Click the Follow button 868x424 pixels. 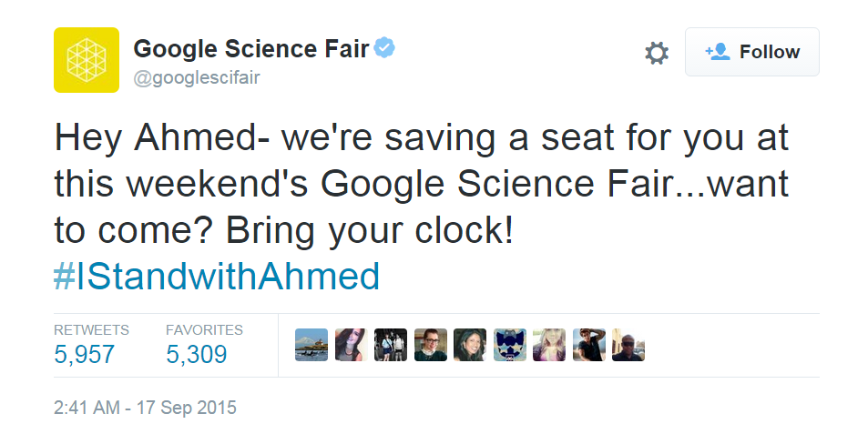(x=751, y=52)
